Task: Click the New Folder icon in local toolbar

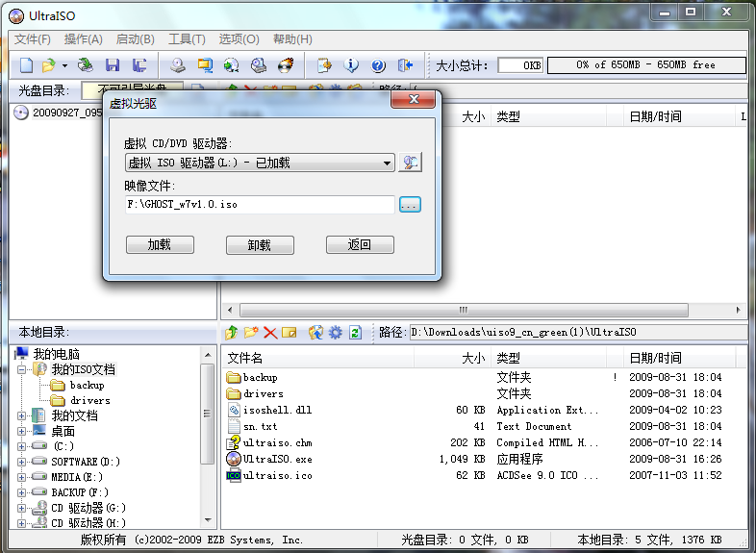Action: pyautogui.click(x=251, y=332)
